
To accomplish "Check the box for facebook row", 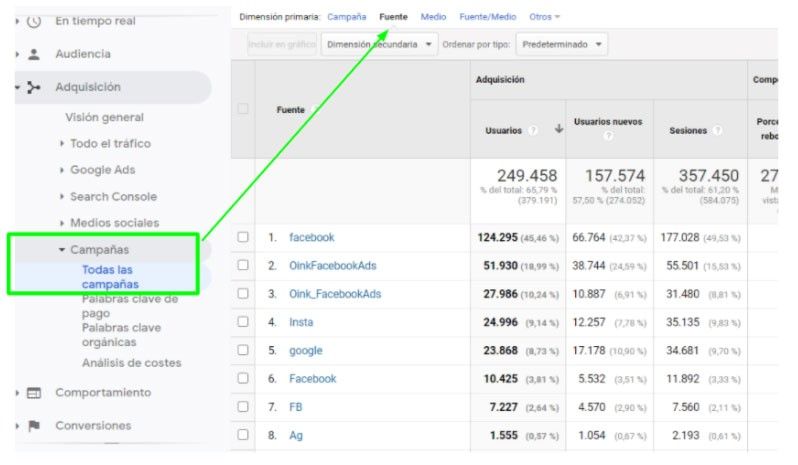I will (x=243, y=237).
